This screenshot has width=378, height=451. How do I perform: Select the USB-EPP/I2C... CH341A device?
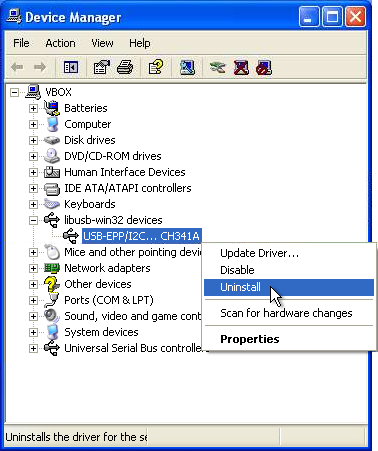[141, 236]
